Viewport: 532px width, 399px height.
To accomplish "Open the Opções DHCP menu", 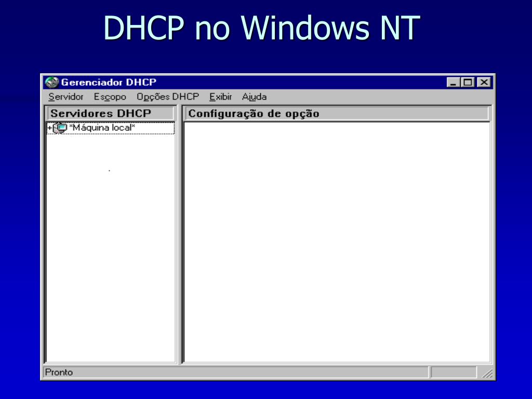I will pos(168,97).
